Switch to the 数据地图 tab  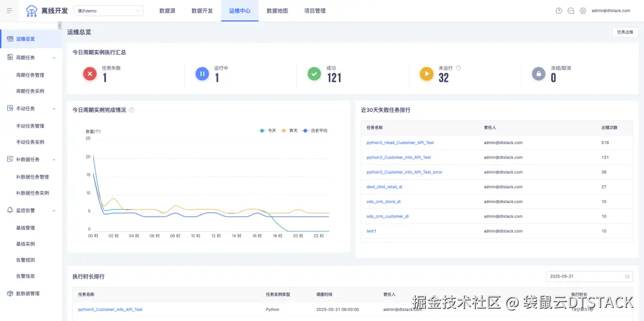click(x=277, y=11)
